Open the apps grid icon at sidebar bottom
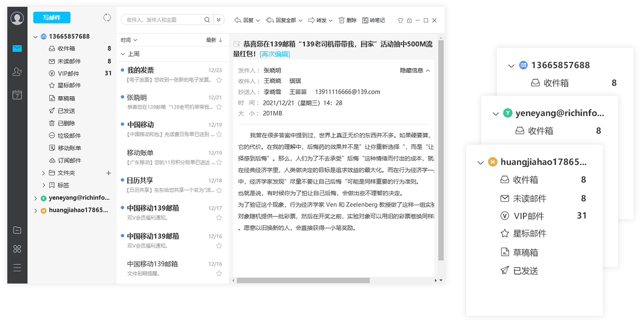The width and height of the screenshot is (644, 320). click(17, 249)
